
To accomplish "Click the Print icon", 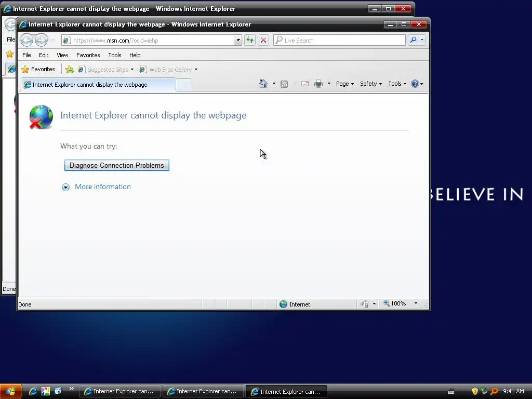I will tap(318, 84).
